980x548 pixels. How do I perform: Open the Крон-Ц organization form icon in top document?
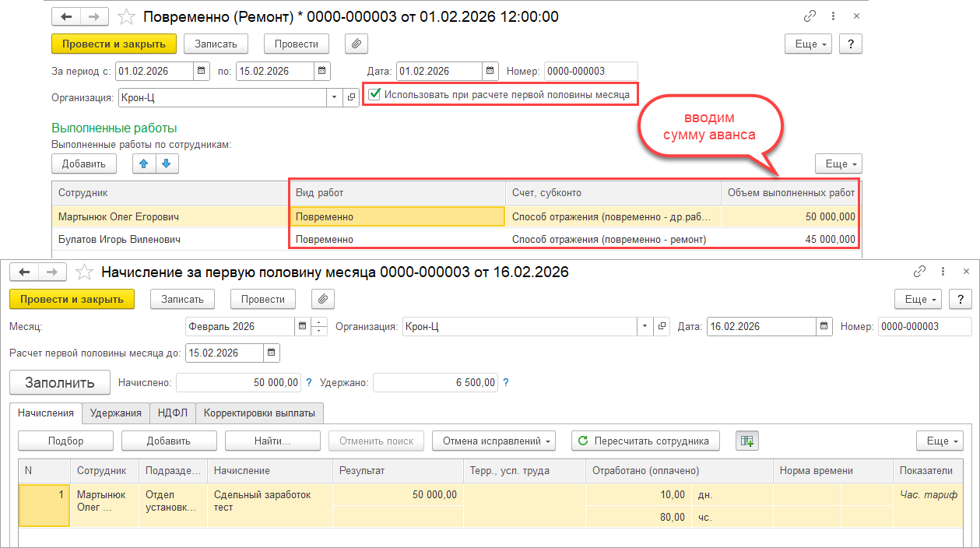pos(351,97)
